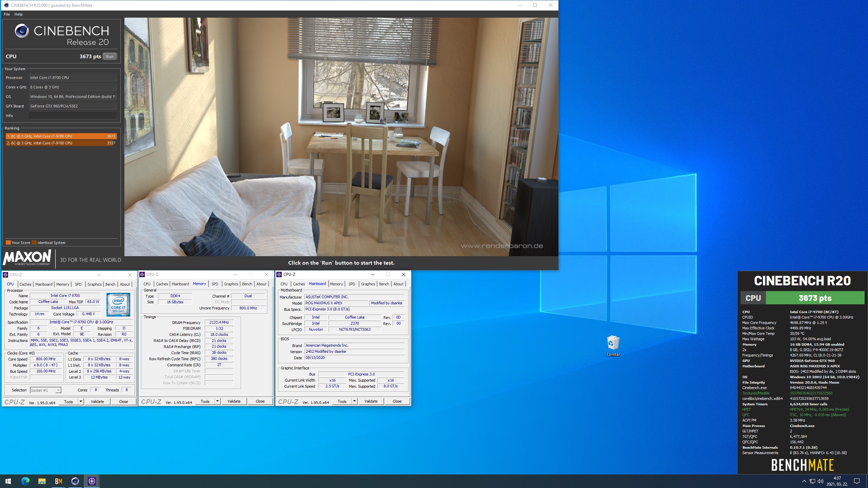Select first ranking entry scoring 3673
Screen dimensions: 868x488
(x=61, y=136)
